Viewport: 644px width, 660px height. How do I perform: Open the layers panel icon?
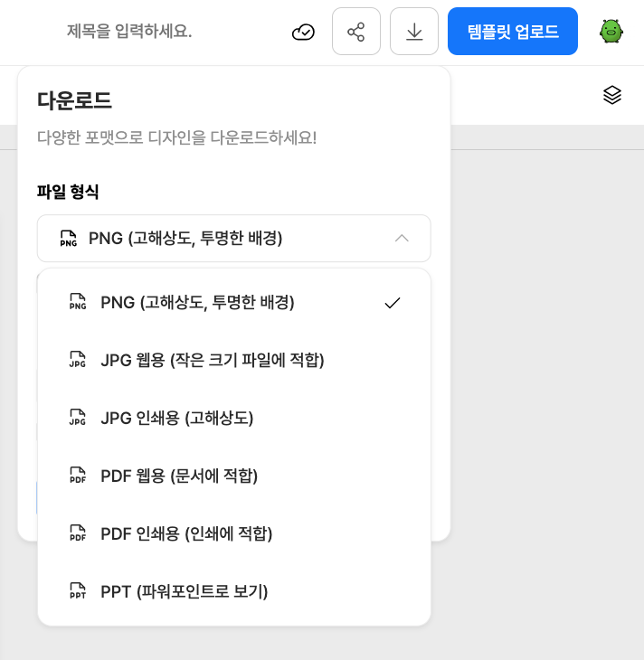[612, 95]
